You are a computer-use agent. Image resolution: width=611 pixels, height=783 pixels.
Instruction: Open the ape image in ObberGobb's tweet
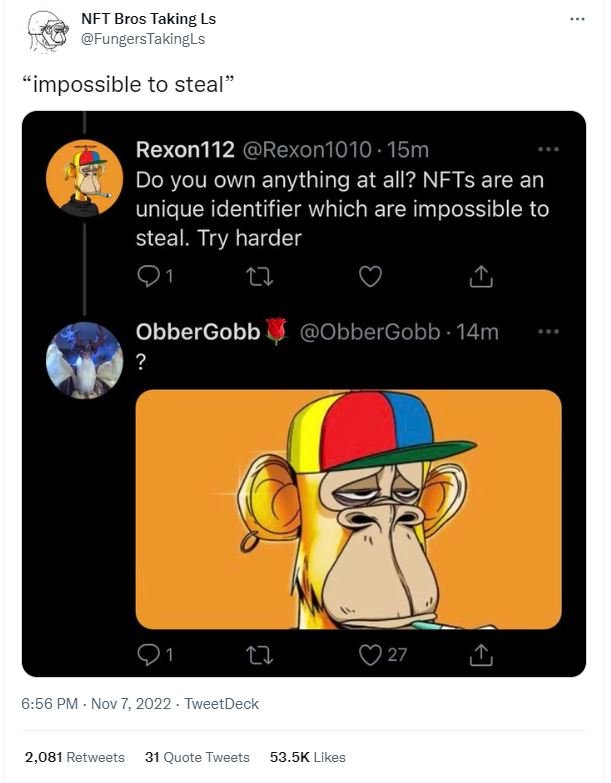coord(348,508)
